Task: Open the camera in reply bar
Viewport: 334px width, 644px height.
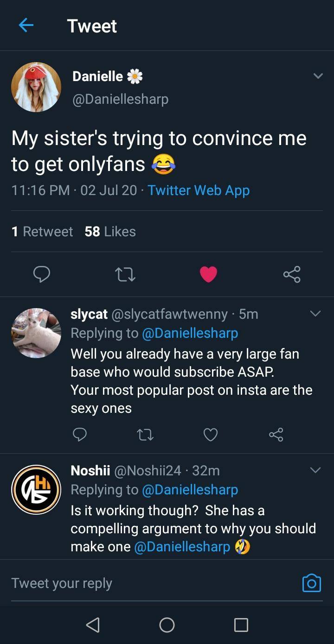Action: 311,583
